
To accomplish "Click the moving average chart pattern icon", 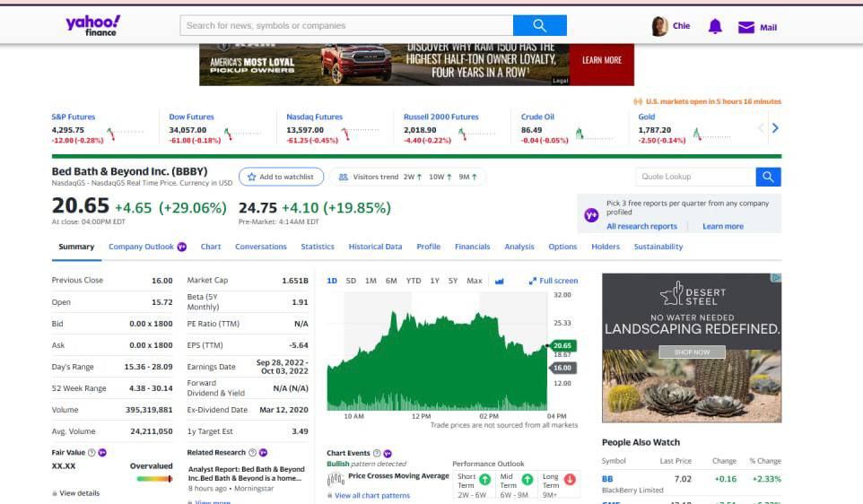I will click(x=336, y=480).
